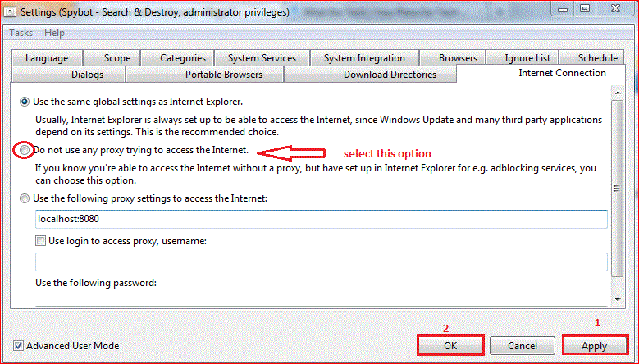Click the scrollbar up arrow
The width and height of the screenshot is (639, 364).
click(618, 93)
